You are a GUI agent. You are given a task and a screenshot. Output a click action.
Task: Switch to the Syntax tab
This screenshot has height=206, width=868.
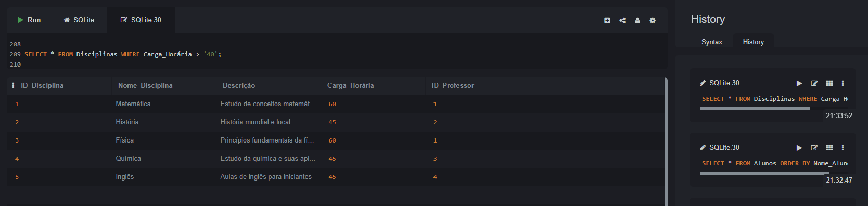coord(711,42)
